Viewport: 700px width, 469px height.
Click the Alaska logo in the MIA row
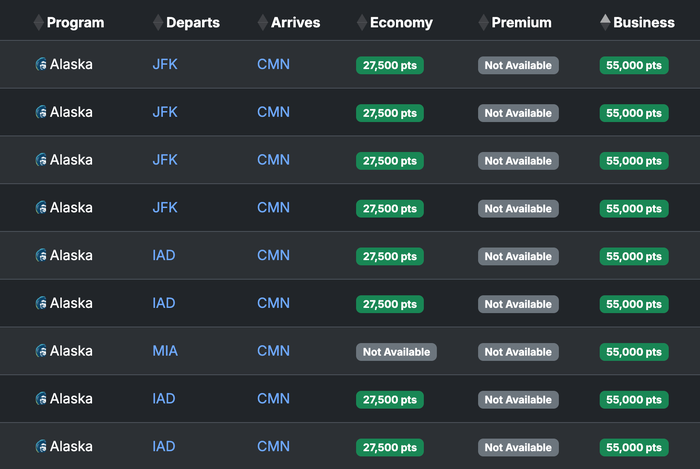(41, 351)
